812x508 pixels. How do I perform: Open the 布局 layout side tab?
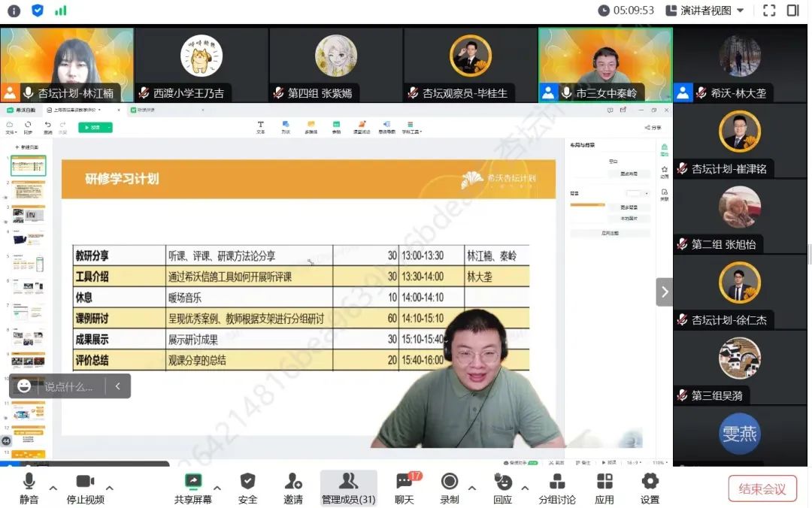point(665,150)
